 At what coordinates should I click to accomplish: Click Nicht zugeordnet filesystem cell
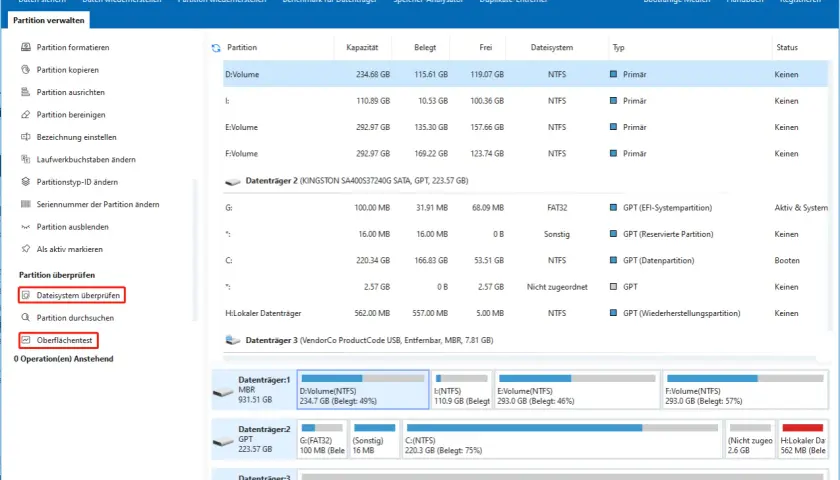[557, 287]
